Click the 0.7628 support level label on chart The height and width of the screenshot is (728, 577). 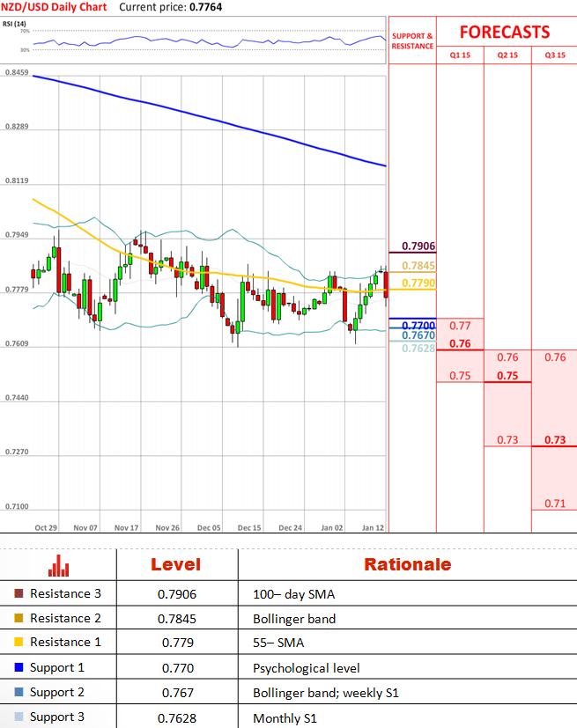point(418,349)
